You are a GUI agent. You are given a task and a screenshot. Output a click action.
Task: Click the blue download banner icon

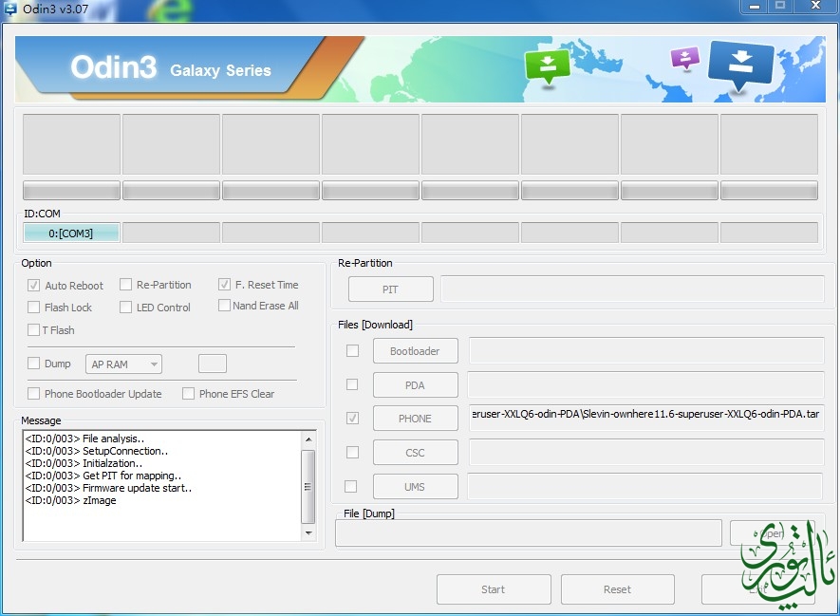click(740, 65)
